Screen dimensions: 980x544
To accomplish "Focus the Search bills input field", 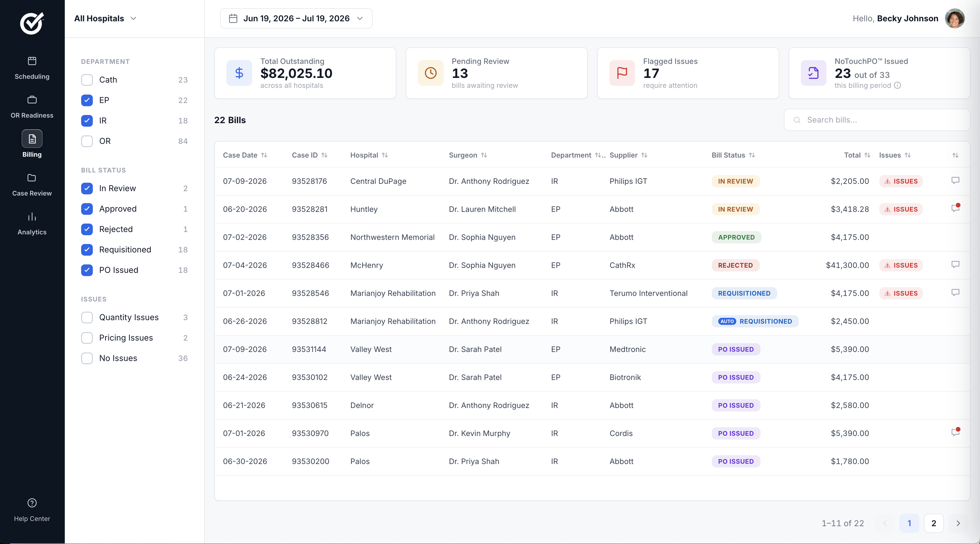I will click(x=877, y=120).
